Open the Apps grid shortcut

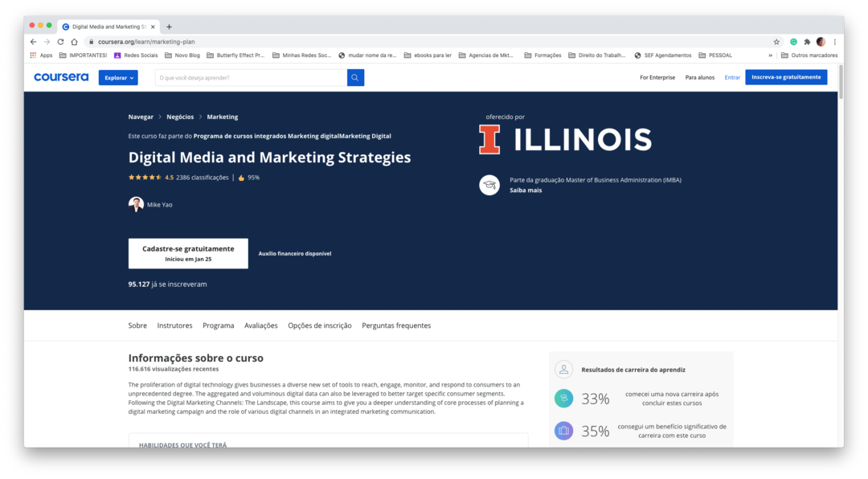pos(42,55)
